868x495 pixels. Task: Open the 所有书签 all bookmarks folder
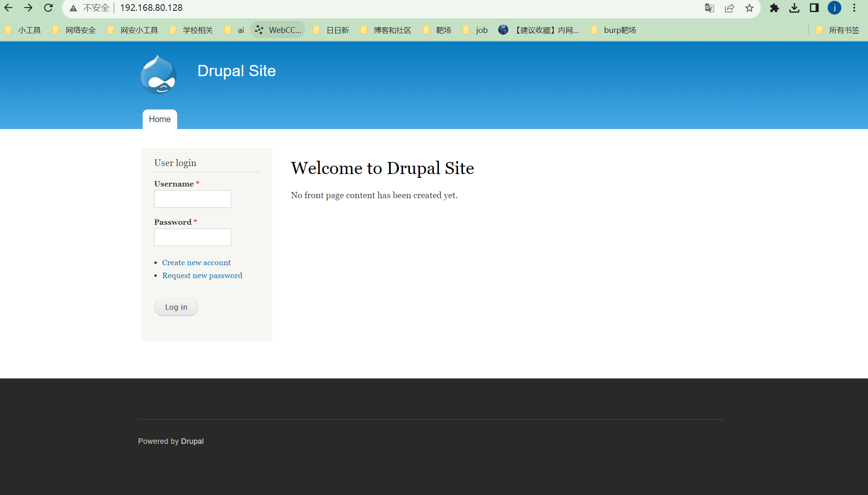tap(837, 30)
